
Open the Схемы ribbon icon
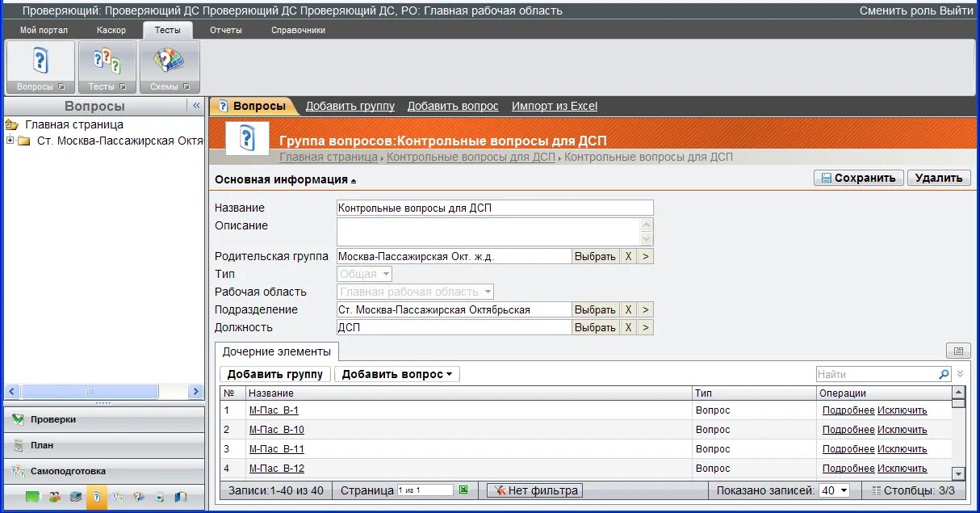click(170, 67)
